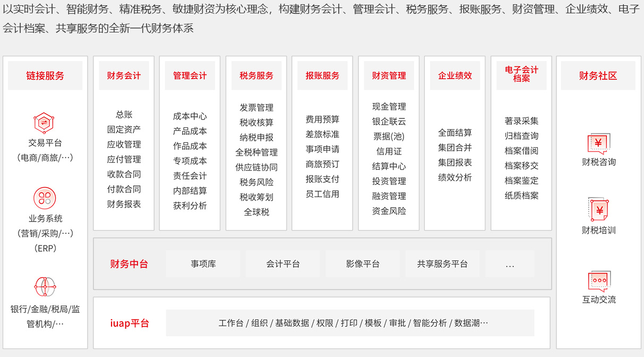Screen dimensions: 644x357
Task: Open 发票管理 under 税务服务
Action: pos(256,108)
